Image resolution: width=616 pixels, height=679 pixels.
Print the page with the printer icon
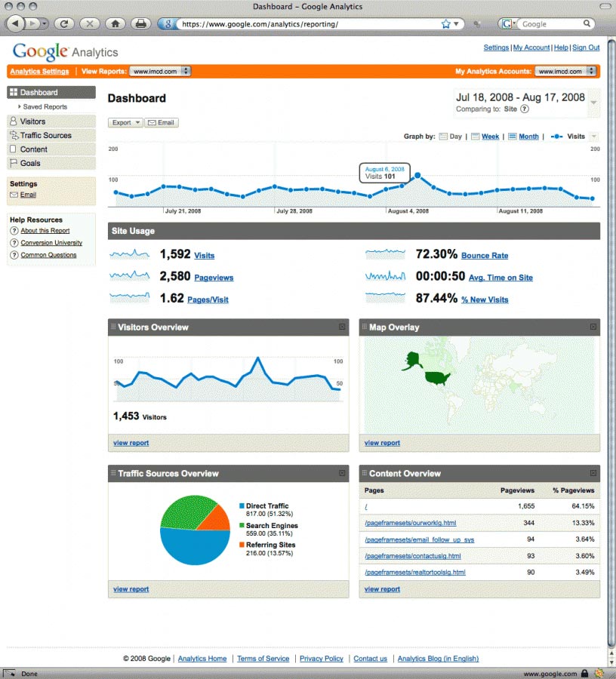tap(140, 24)
